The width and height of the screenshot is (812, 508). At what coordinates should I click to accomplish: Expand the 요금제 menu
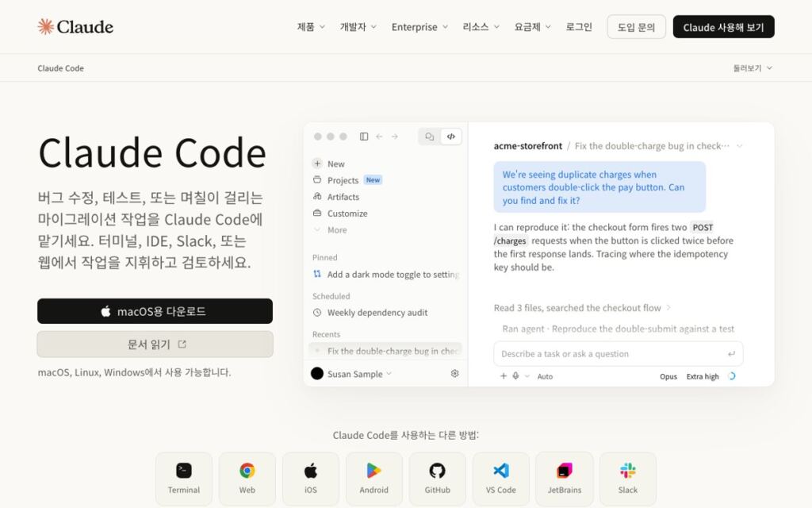pyautogui.click(x=532, y=26)
